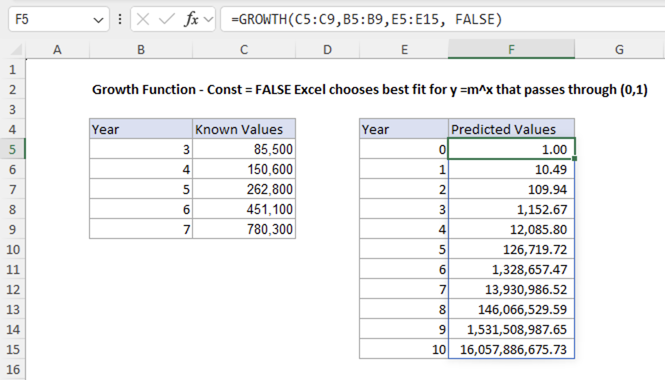The width and height of the screenshot is (665, 380).
Task: Select row 2 header
Action: (13, 89)
